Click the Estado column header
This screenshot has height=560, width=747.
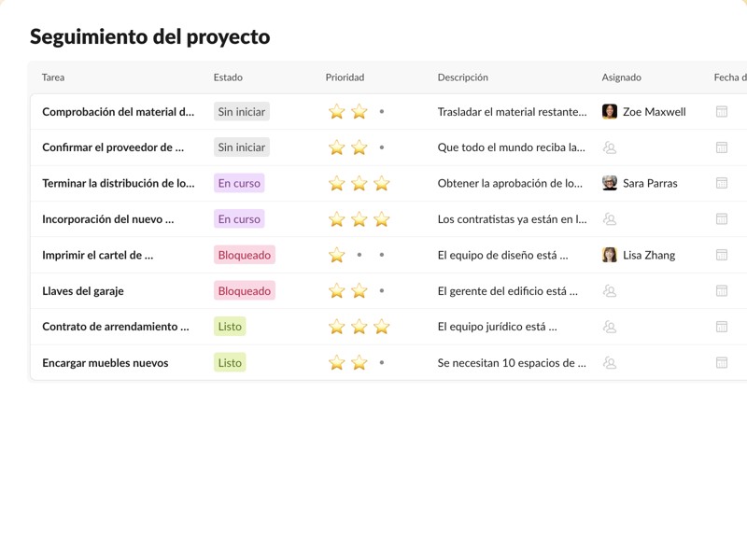pyautogui.click(x=228, y=77)
